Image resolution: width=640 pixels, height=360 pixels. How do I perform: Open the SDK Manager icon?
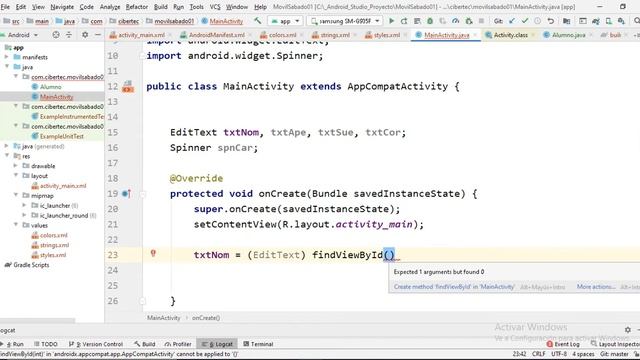point(621,21)
